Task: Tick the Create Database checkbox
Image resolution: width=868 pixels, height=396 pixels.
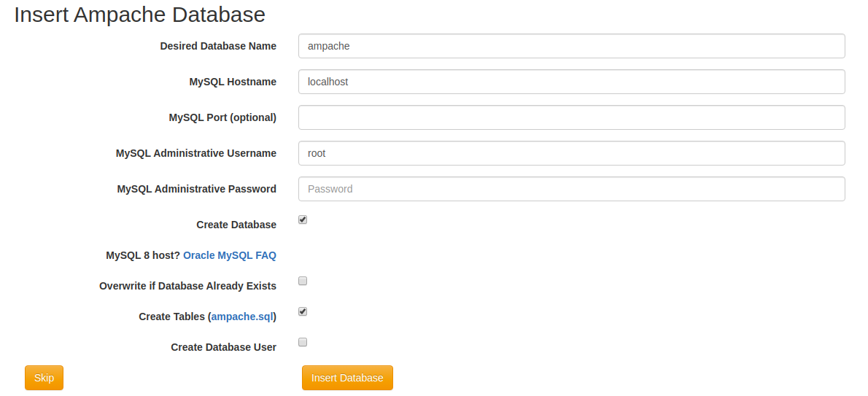Action: [303, 220]
